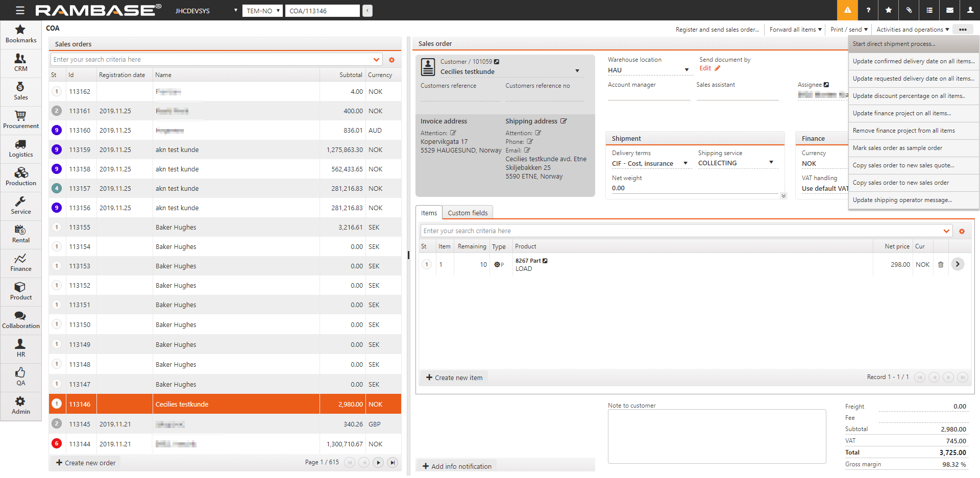The image size is (980, 478).
Task: Click Create new item button
Action: tap(454, 378)
